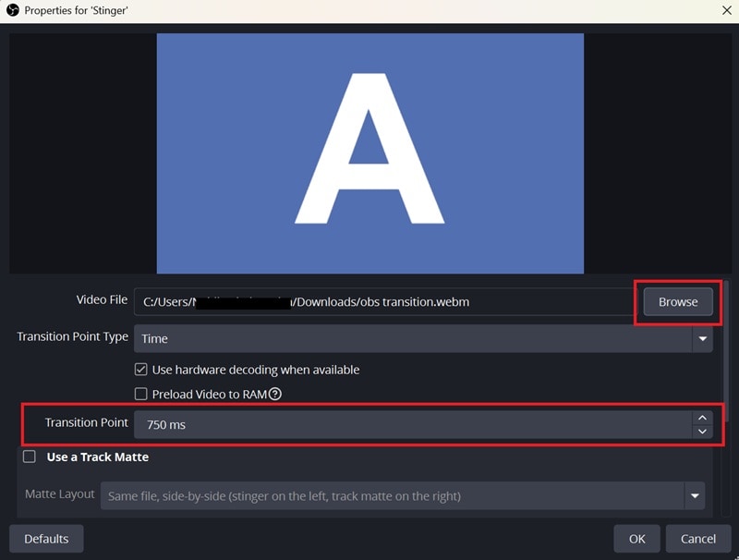
Task: Click inside the Video File path field
Action: tap(388, 301)
